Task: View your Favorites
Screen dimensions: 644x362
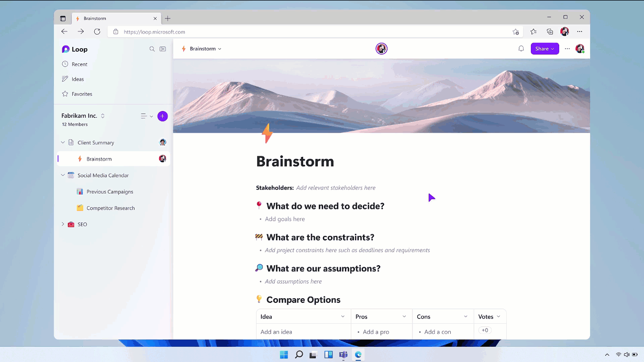Action: (x=81, y=94)
